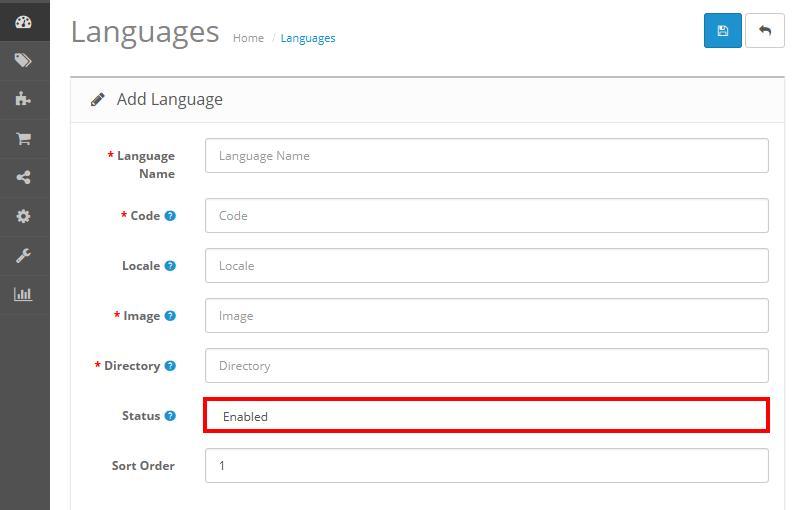Follow the Languages breadcrumb link
The image size is (800, 510).
coord(308,38)
